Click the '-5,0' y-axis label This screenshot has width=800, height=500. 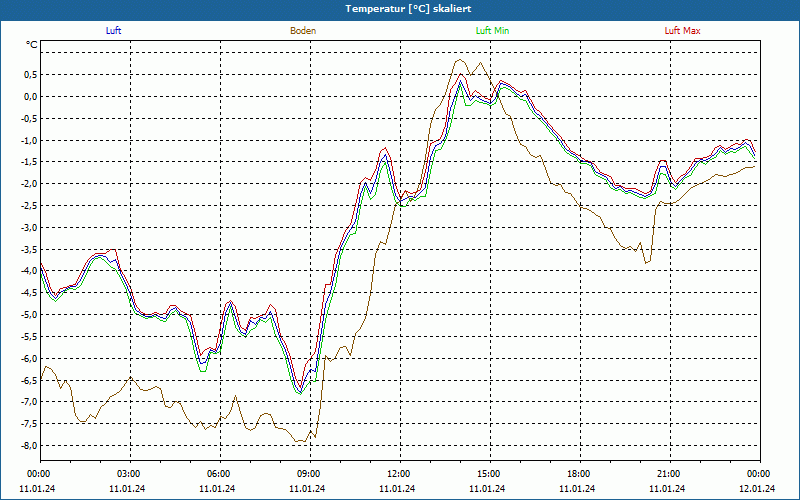click(x=30, y=315)
